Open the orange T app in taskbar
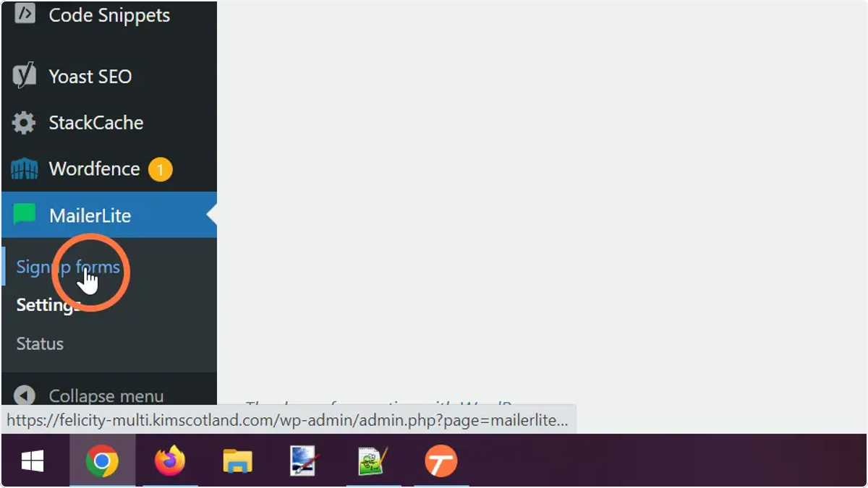Viewport: 868px width, 488px height. (x=441, y=461)
